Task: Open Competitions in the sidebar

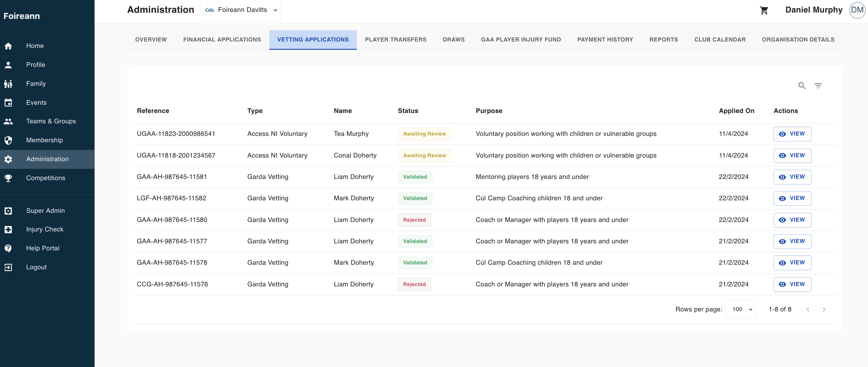Action: 47,178
